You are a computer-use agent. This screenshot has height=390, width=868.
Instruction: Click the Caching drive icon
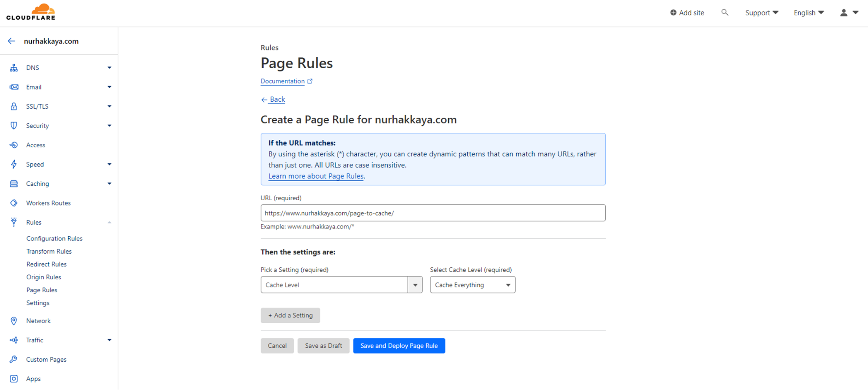click(x=14, y=184)
